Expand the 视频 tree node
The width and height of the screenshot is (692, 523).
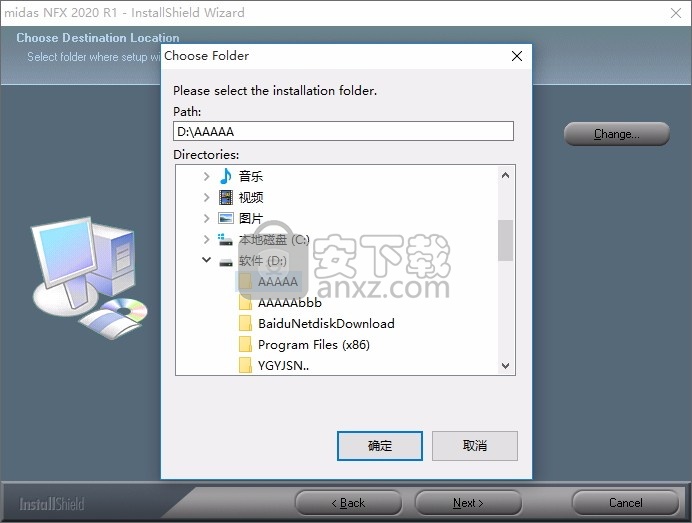click(206, 197)
